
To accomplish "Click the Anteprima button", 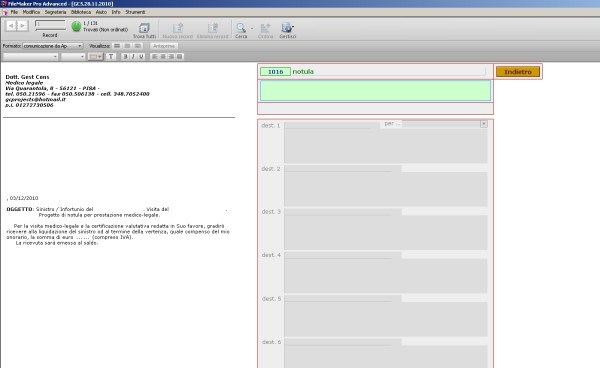I will pos(164,46).
